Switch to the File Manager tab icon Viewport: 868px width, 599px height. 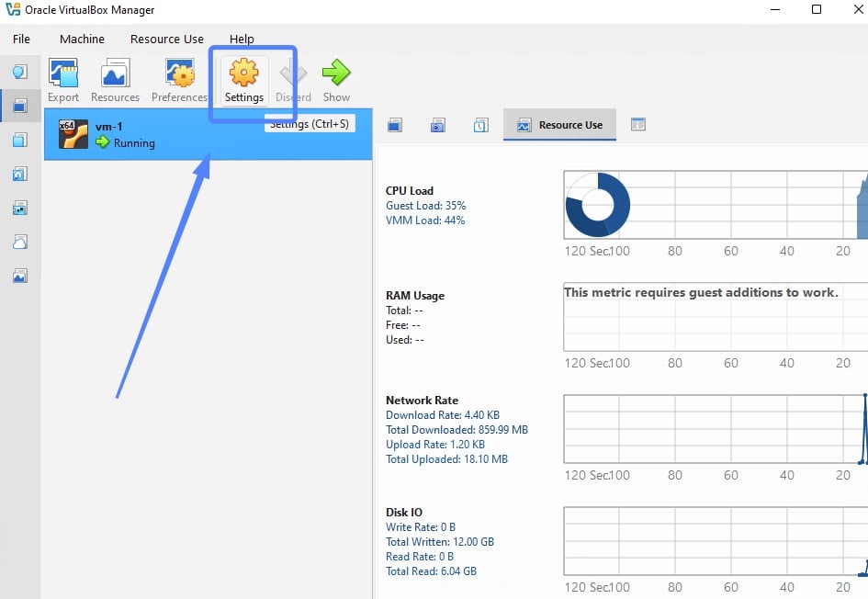[638, 125]
